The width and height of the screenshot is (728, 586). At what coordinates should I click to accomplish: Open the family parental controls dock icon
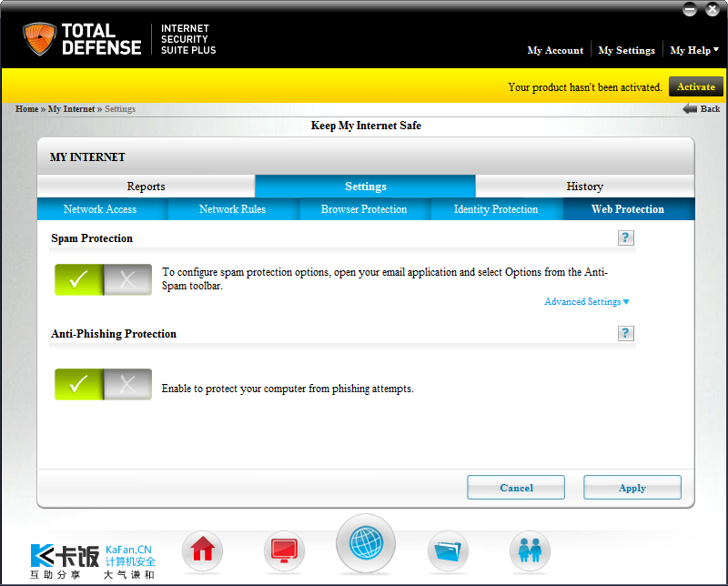[530, 551]
